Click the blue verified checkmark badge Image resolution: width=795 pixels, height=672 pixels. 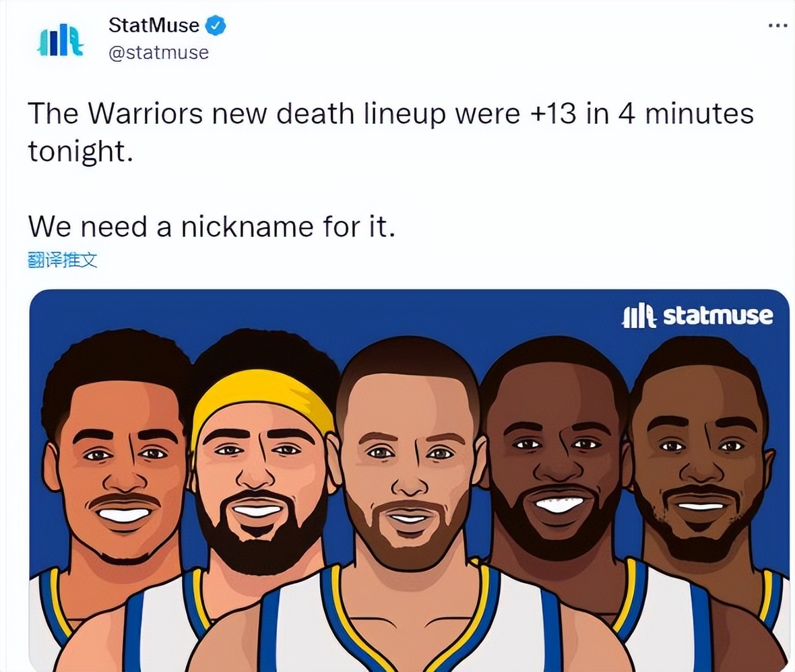click(215, 26)
